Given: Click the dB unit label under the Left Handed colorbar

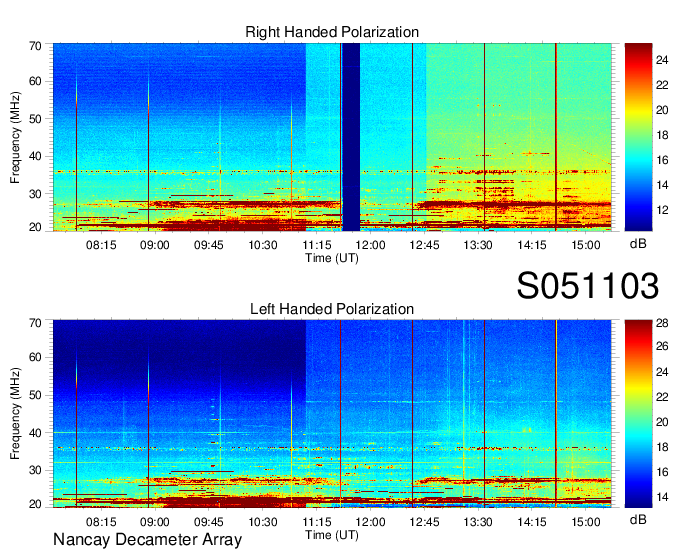Looking at the screenshot, I should [x=638, y=520].
